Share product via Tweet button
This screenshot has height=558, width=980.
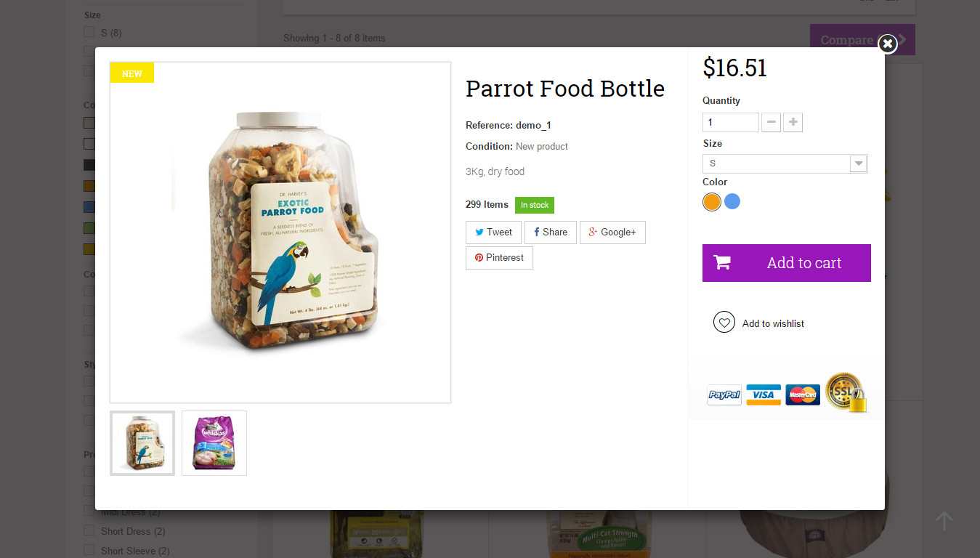tap(493, 232)
